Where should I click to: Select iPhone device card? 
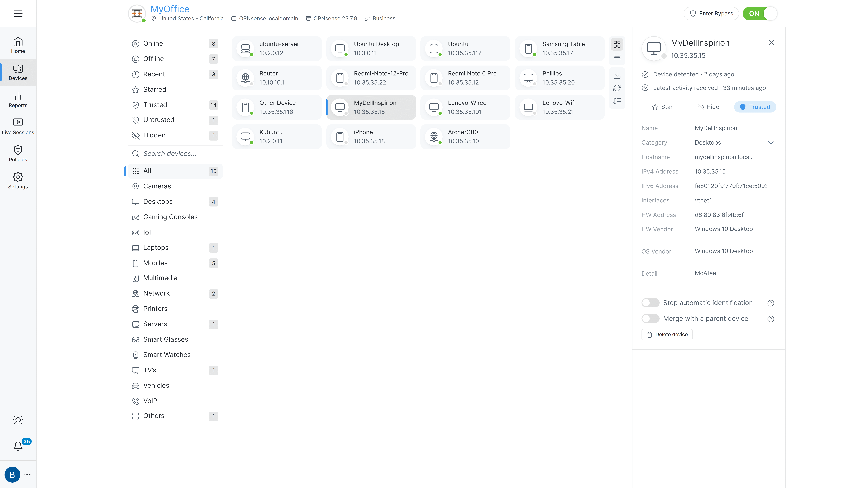click(371, 137)
